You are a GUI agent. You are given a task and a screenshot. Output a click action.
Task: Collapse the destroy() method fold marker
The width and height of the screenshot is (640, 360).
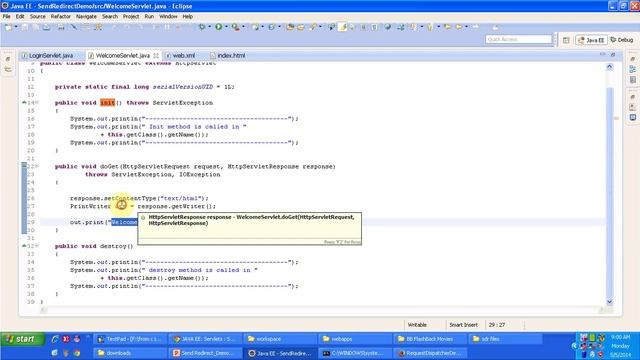pos(37,246)
